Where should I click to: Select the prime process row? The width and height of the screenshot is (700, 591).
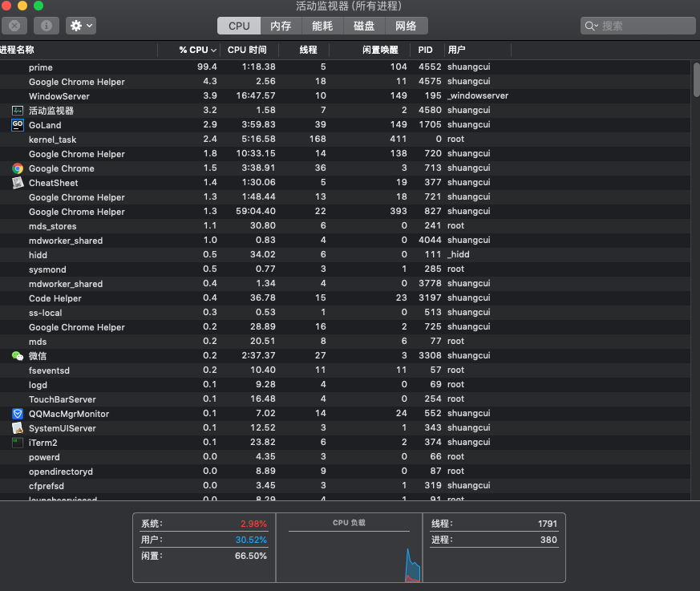tap(346, 67)
